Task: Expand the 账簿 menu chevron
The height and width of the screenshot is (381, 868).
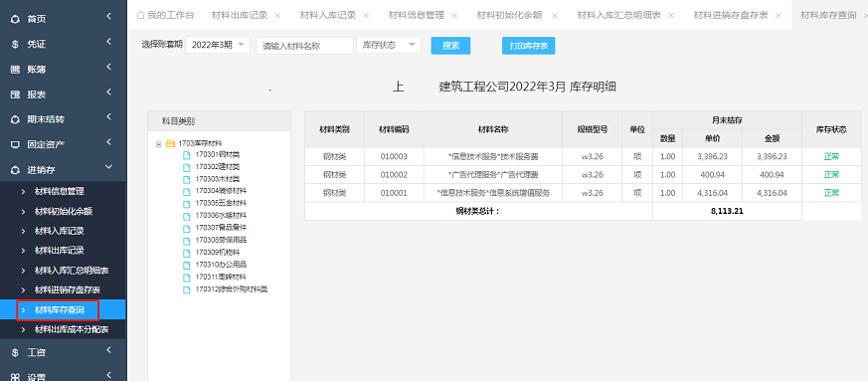Action: coord(109,67)
